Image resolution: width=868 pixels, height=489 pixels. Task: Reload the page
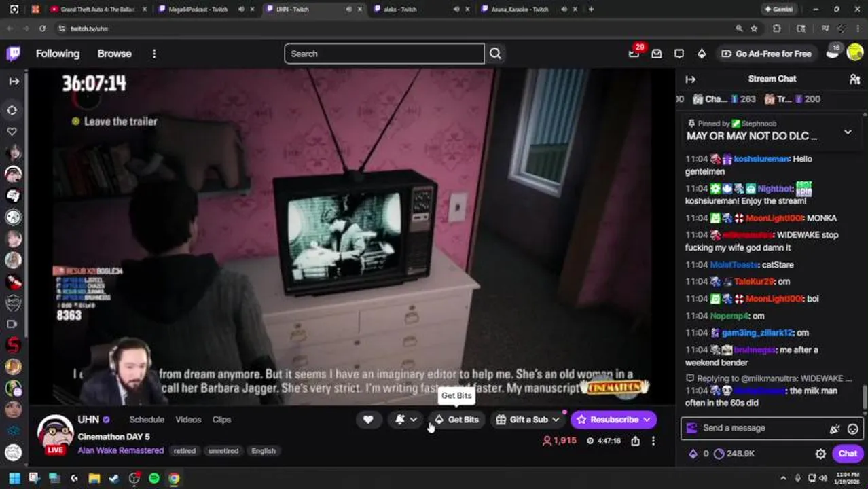42,29
